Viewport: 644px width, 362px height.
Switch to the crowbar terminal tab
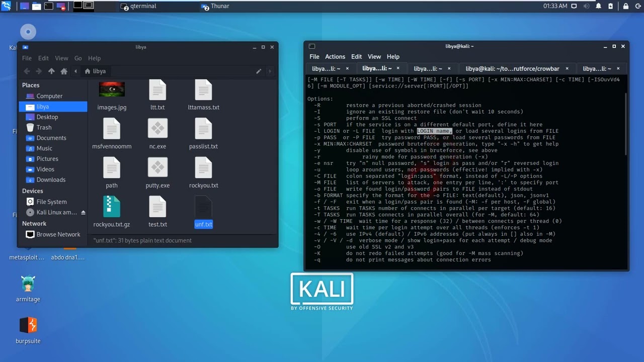coord(512,68)
